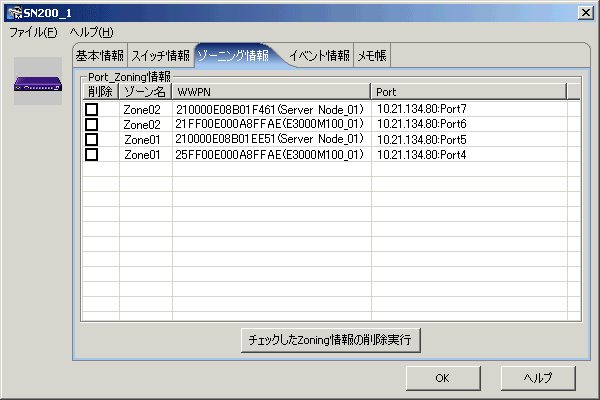Select WWPN 21FF00E000A8FFAE(E3000M100_01) cell

(x=271, y=124)
